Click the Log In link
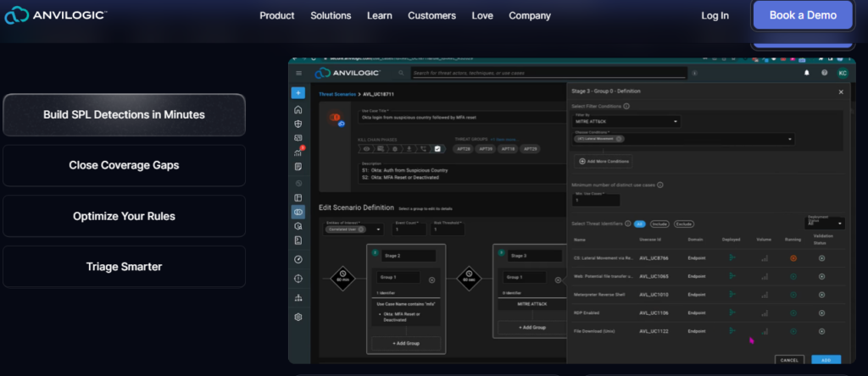 point(715,15)
